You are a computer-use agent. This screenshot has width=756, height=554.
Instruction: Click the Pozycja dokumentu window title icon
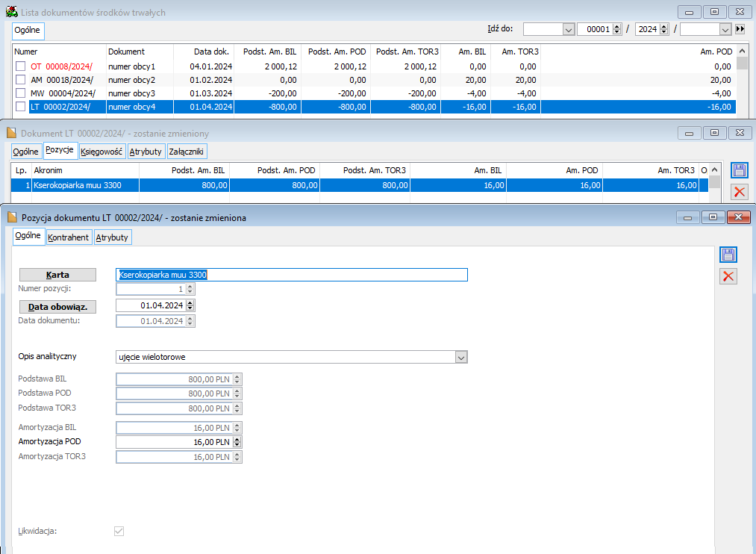click(12, 217)
